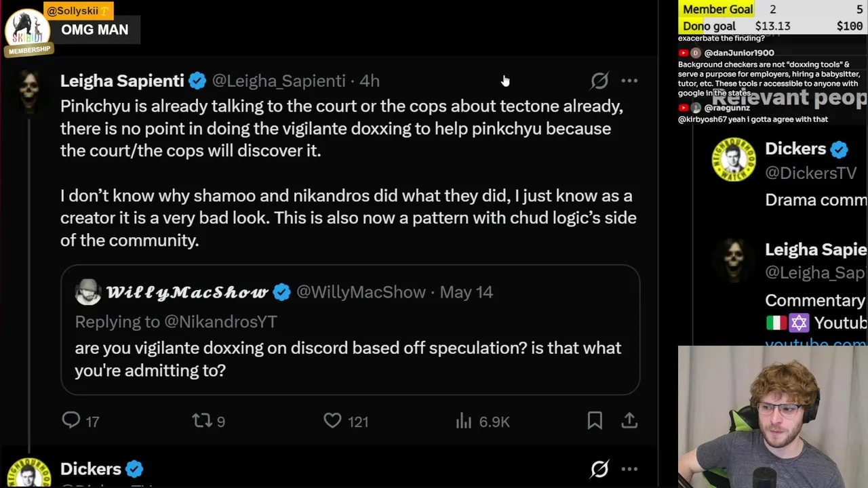Click the share icon on Leigha's tweet
This screenshot has width=868, height=488.
(x=629, y=421)
